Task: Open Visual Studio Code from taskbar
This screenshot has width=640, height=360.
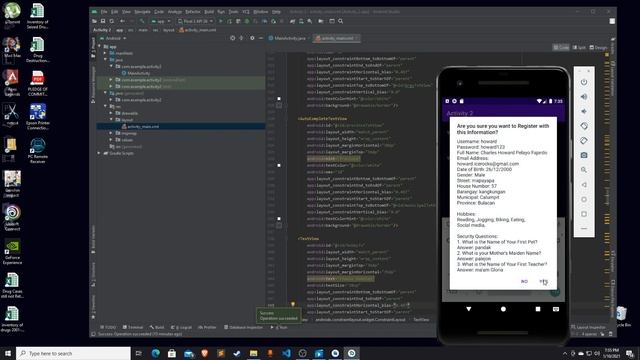Action: pos(286,353)
